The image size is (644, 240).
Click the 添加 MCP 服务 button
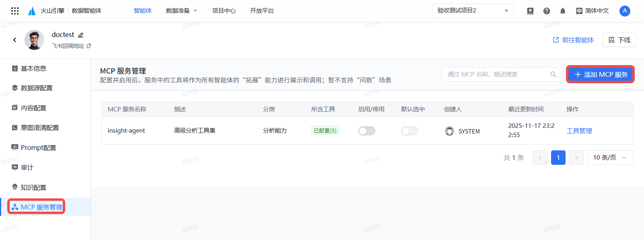(x=600, y=74)
